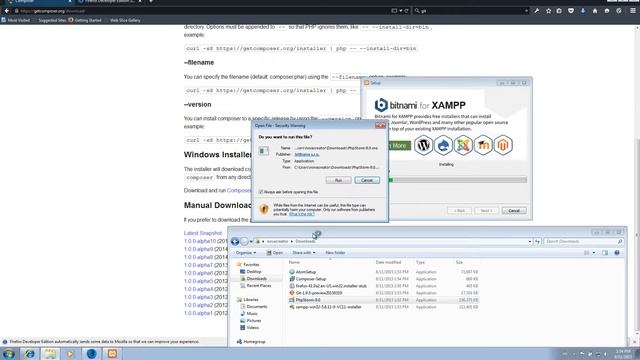
Task: Open the 'Getting Started' bookmark
Action: click(x=85, y=20)
